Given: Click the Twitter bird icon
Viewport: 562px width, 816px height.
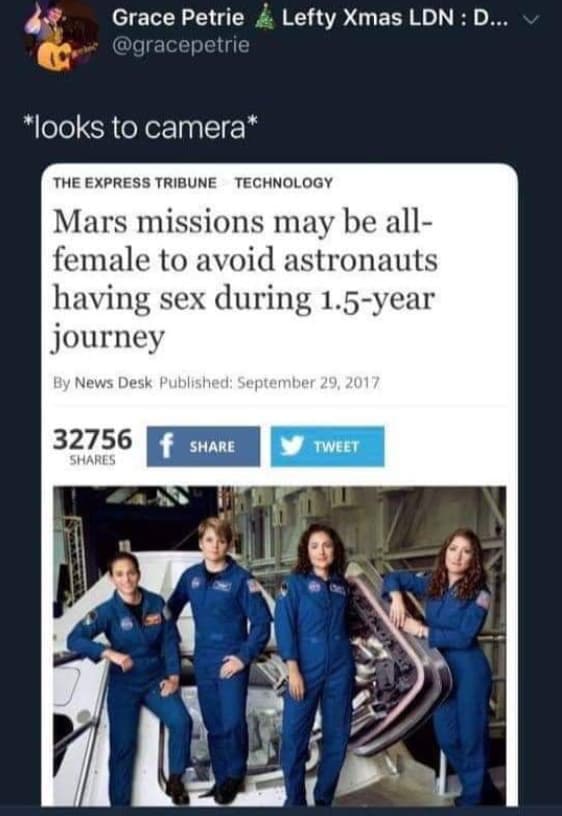Looking at the screenshot, I should [292, 445].
